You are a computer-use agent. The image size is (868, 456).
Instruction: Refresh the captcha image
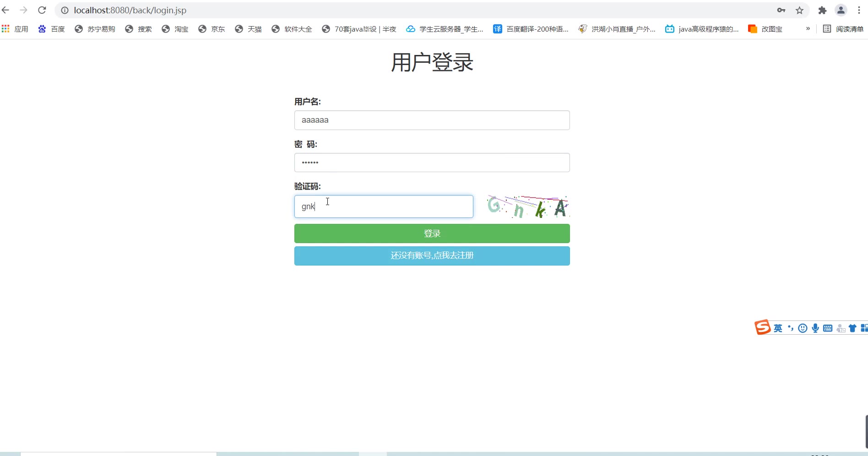[528, 206]
